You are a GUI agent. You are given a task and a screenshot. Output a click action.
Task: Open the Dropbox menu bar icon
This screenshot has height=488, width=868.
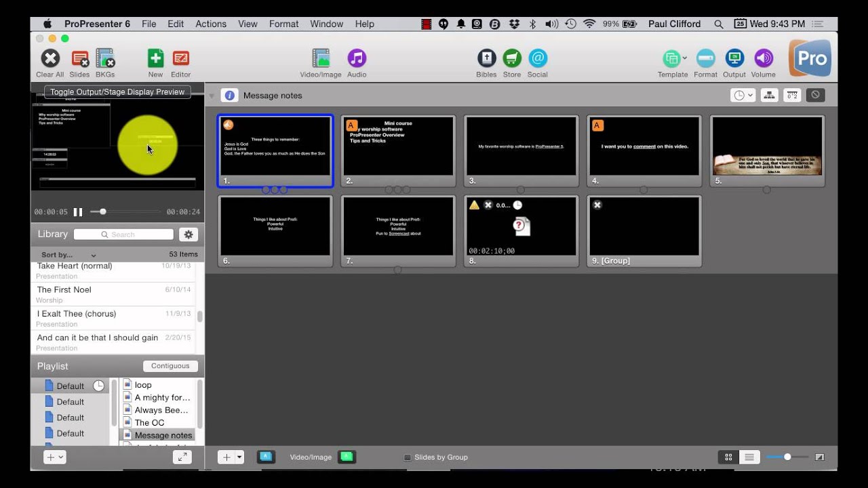click(x=514, y=24)
